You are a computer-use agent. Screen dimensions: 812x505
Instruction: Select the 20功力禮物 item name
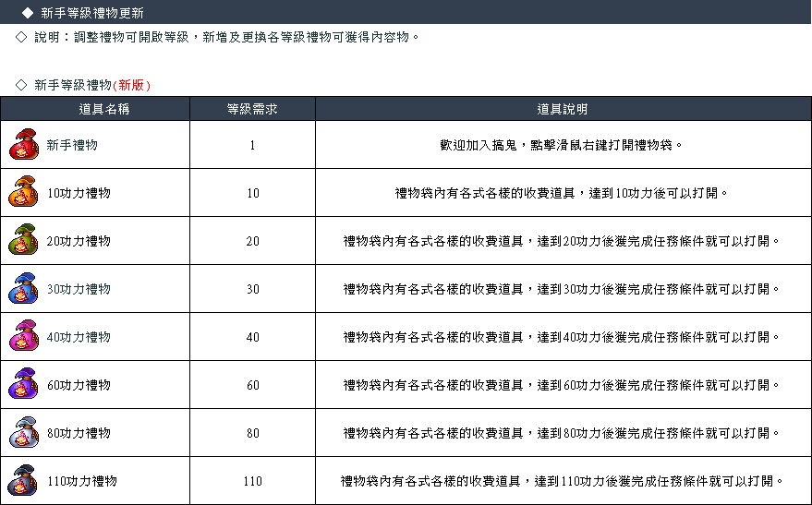tap(79, 241)
